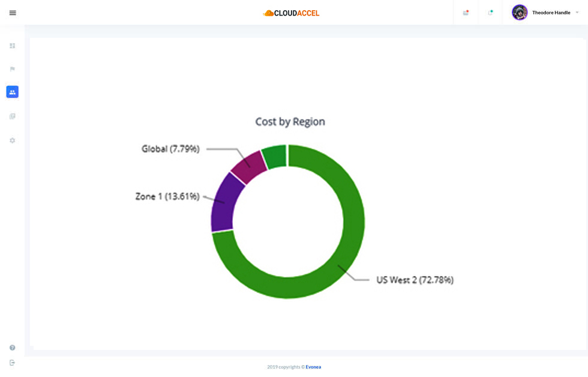Click the US West 2 (72.78%) label

tap(415, 280)
